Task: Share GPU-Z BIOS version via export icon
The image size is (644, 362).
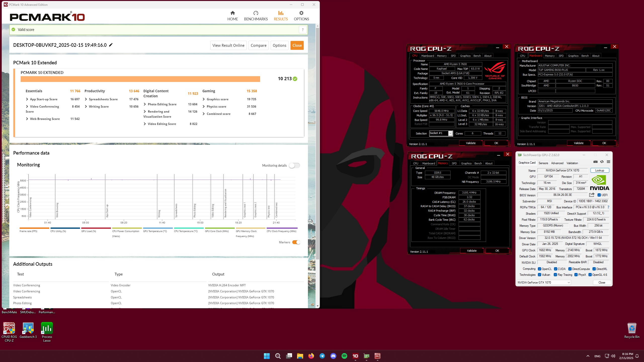Action: tap(592, 195)
